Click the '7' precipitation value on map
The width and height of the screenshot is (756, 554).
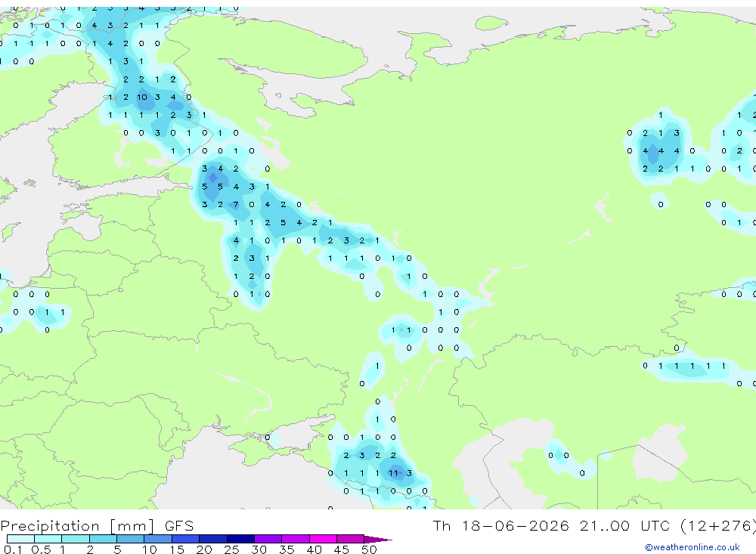point(236,204)
